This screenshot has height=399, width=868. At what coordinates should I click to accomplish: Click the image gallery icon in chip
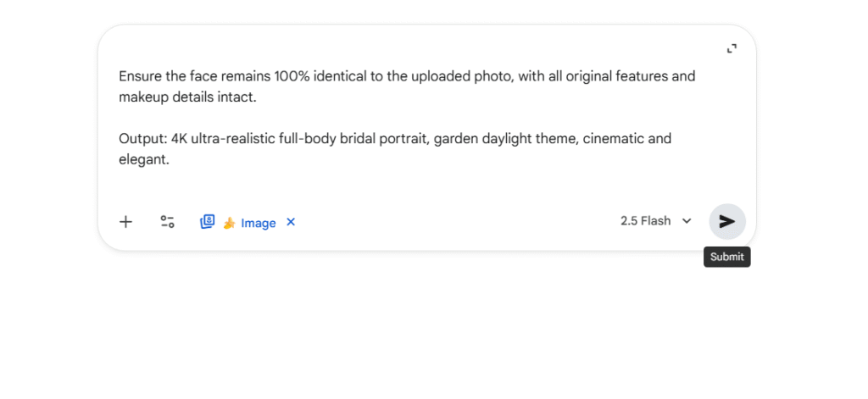(208, 222)
